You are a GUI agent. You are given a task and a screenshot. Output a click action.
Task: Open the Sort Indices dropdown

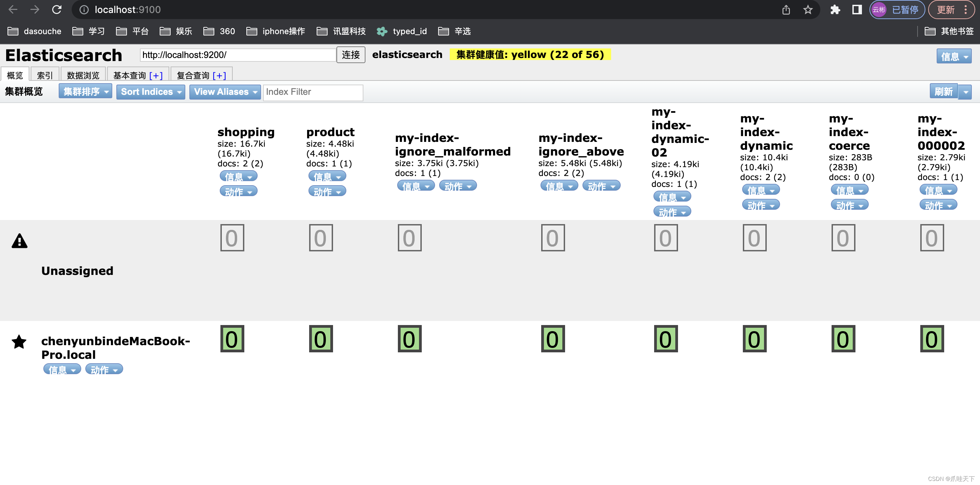pos(151,92)
